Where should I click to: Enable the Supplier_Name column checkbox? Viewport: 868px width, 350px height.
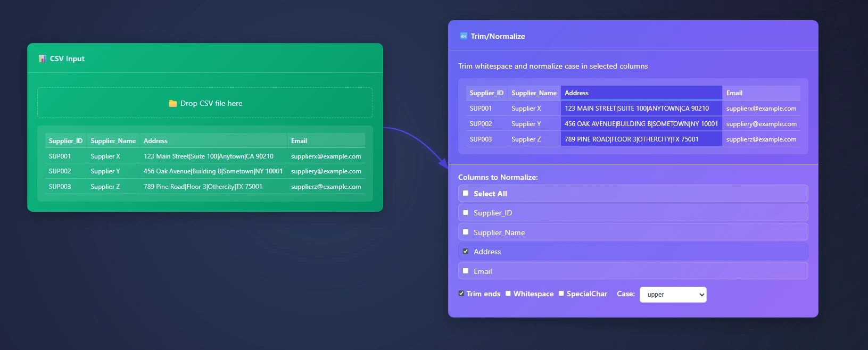tap(466, 232)
